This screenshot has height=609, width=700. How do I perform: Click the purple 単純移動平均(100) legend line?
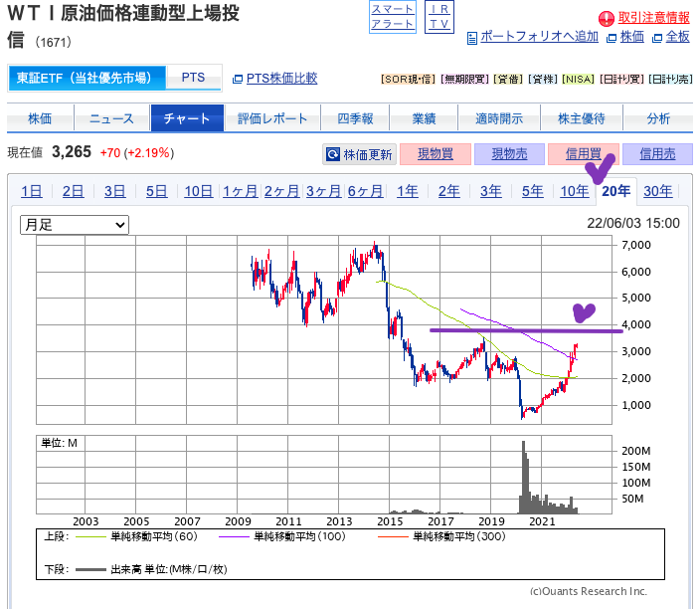(234, 536)
